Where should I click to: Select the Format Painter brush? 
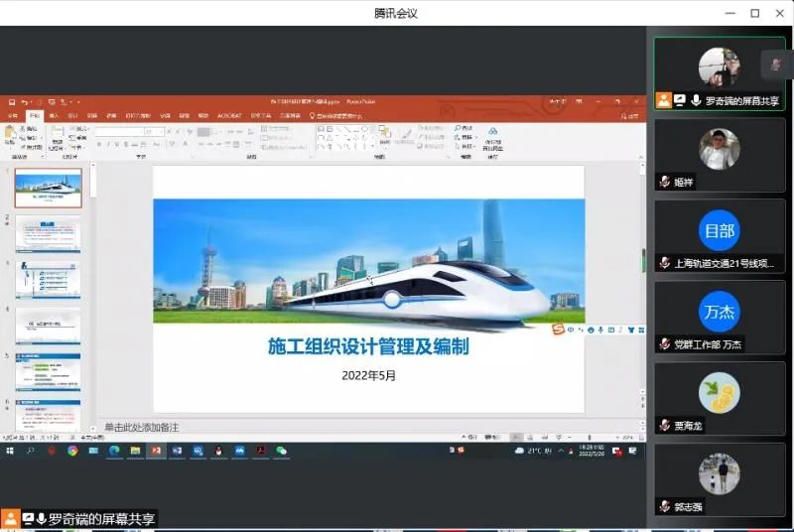point(32,147)
